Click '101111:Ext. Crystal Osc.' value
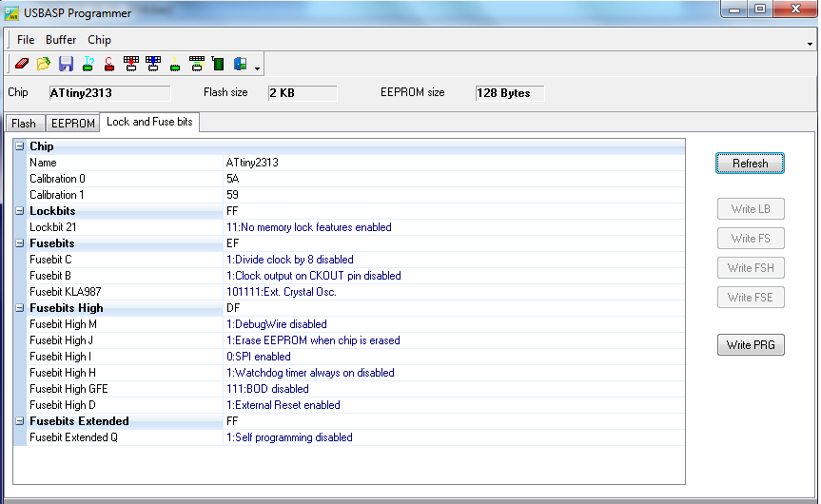 tap(282, 292)
